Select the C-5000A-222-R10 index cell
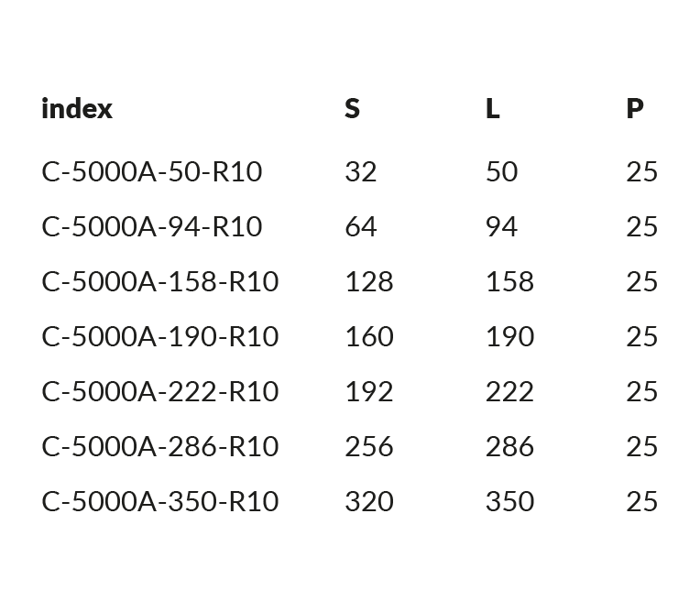Viewport: 700px width, 612px height. [x=160, y=391]
